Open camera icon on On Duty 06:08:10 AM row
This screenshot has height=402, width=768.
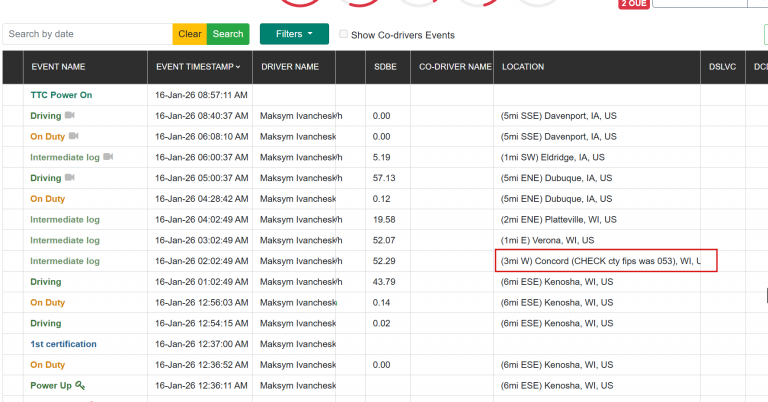click(73, 136)
